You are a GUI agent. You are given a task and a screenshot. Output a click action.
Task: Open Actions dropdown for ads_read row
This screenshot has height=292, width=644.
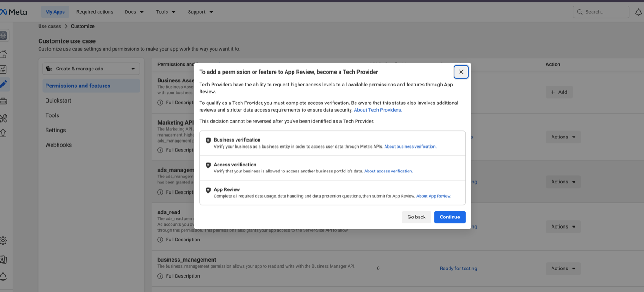563,227
